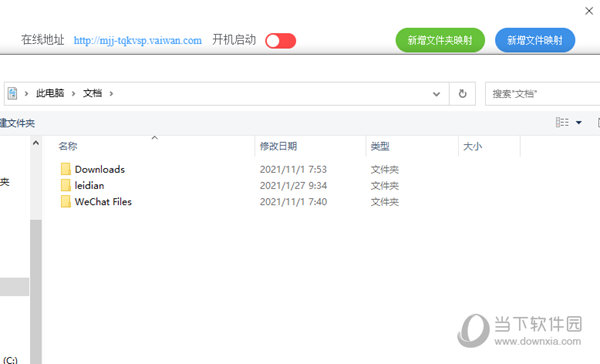The height and width of the screenshot is (364, 600).
Task: Select the leidian folder name
Action: coord(89,185)
